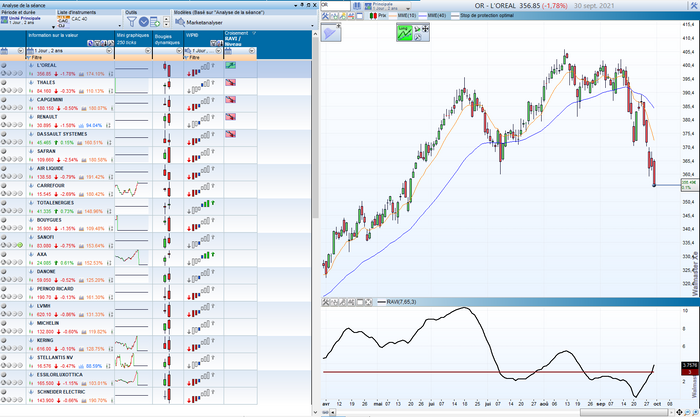Toggle the MME(40) line legend
This screenshot has width=700, height=417.
tap(433, 16)
